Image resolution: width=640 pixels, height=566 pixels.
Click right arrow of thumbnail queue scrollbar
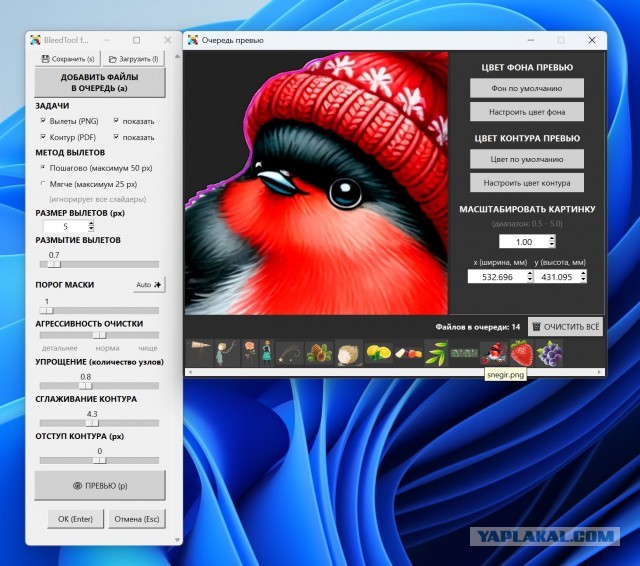click(599, 372)
